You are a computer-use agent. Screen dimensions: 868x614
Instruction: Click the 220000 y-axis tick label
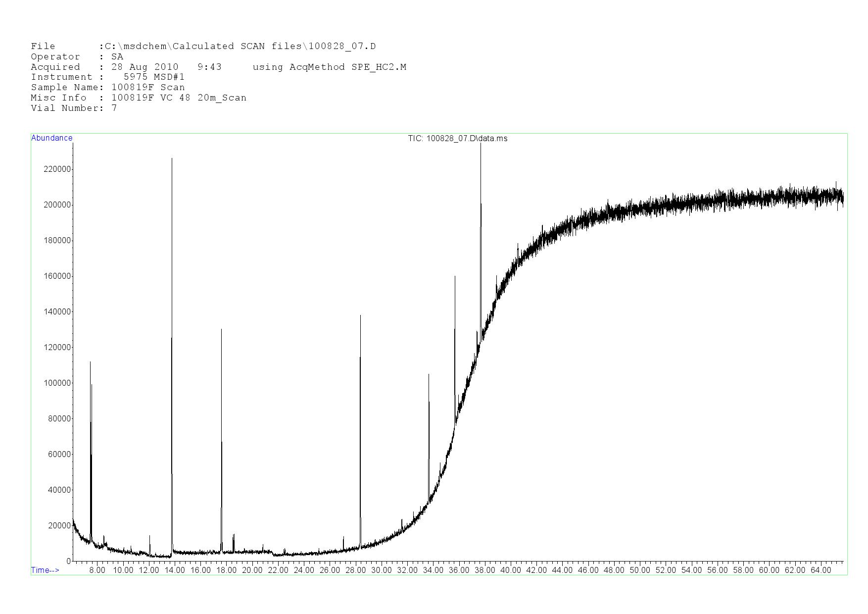(x=57, y=169)
